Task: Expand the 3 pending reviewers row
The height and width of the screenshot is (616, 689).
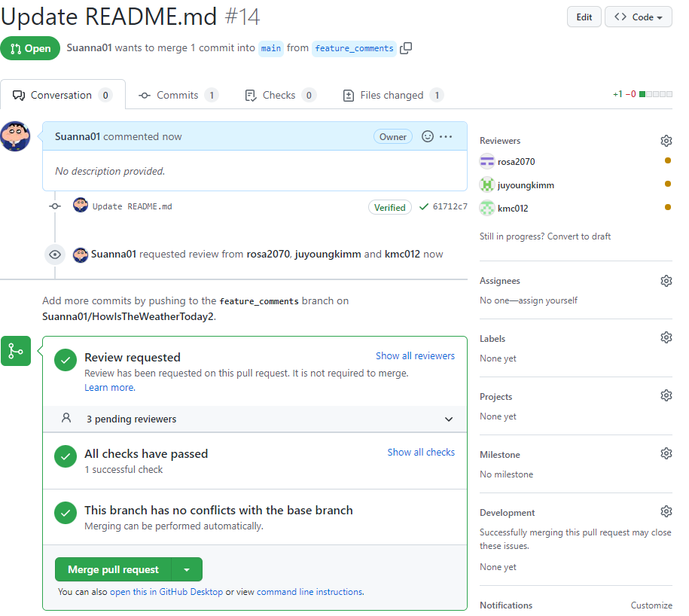Action: click(x=255, y=419)
